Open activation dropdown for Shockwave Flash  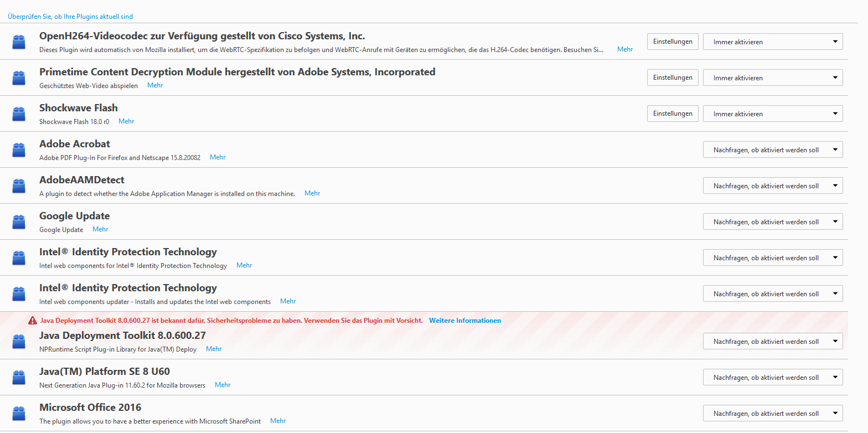click(772, 114)
